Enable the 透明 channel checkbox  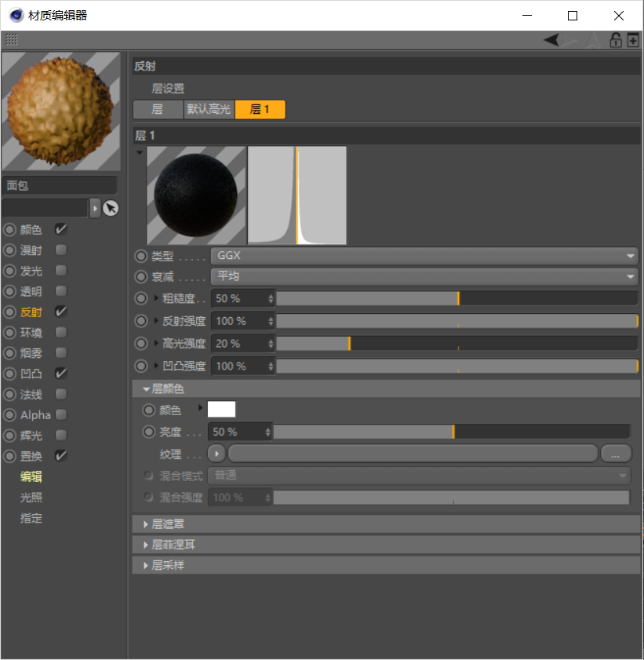click(61, 291)
